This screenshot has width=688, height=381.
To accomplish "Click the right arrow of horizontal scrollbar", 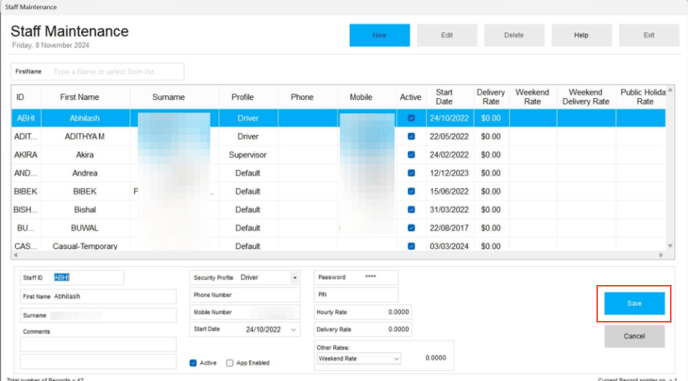I will 661,255.
